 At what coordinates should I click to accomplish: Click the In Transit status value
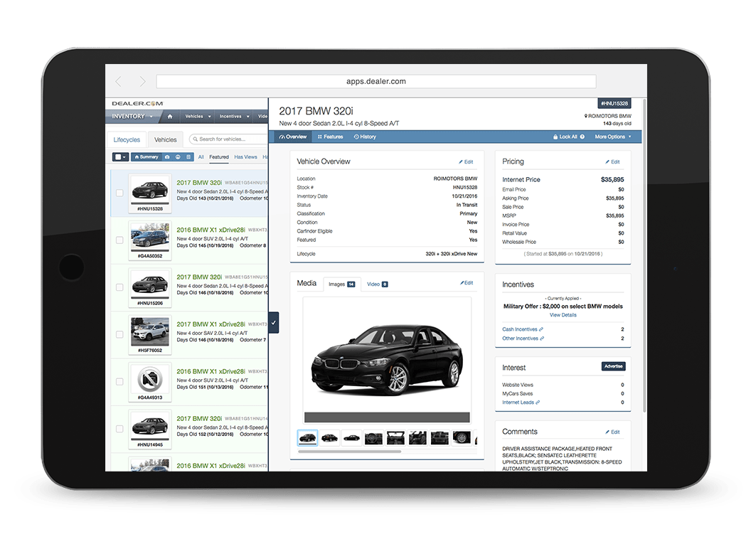467,205
